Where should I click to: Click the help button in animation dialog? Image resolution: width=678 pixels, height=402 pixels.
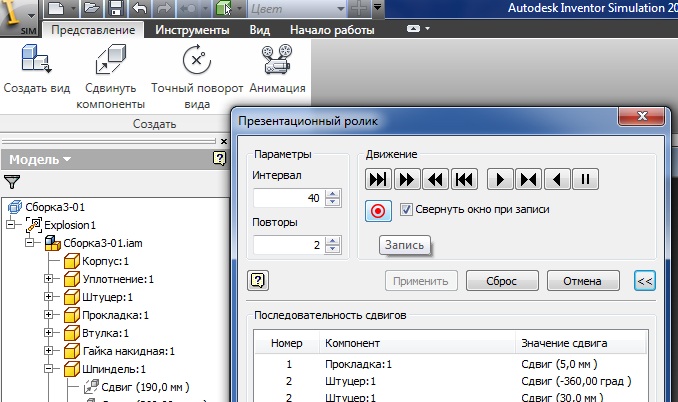[x=258, y=281]
